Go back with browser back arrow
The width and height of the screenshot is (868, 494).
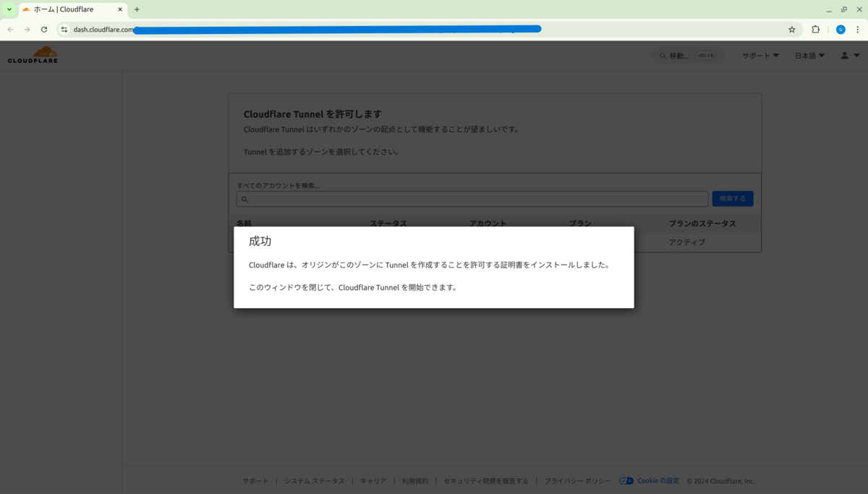pos(10,30)
